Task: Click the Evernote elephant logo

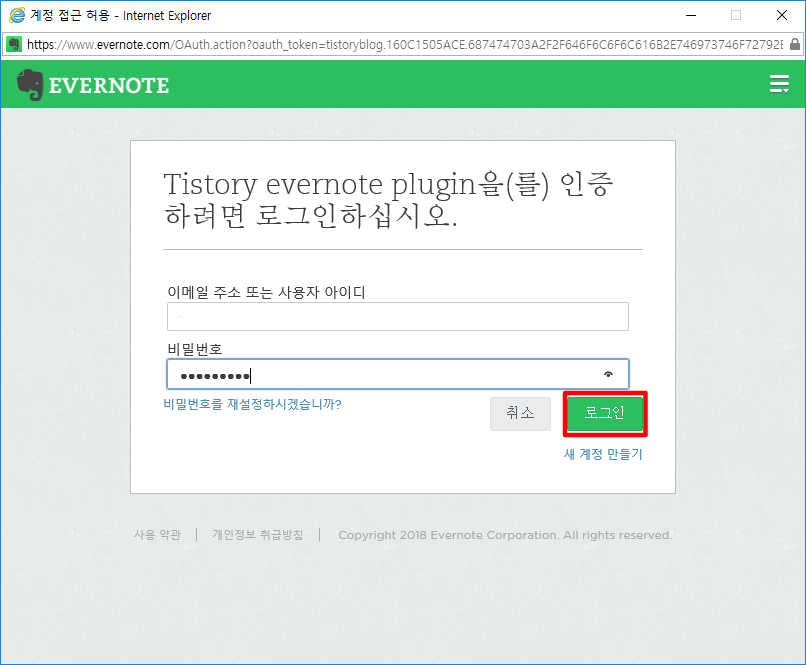Action: tap(30, 85)
